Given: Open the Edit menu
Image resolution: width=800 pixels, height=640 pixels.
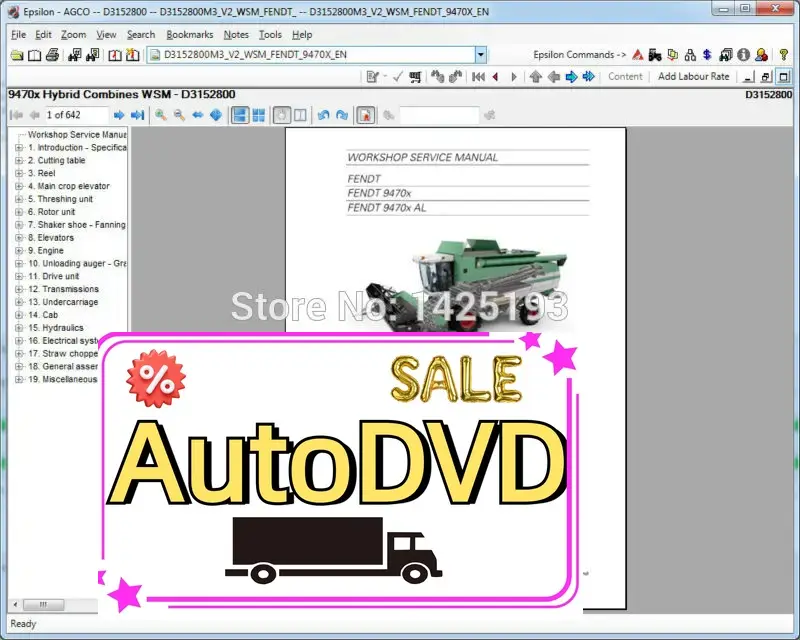Looking at the screenshot, I should (43, 35).
